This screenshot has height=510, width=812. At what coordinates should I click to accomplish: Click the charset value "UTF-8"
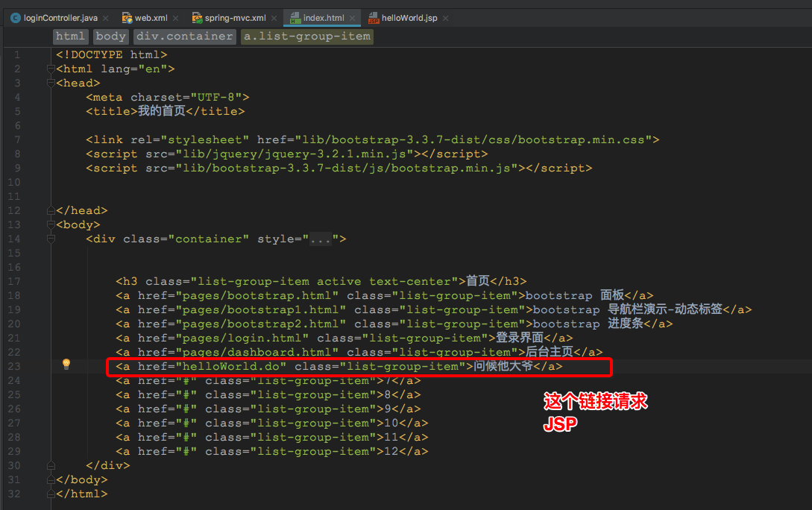tap(216, 98)
